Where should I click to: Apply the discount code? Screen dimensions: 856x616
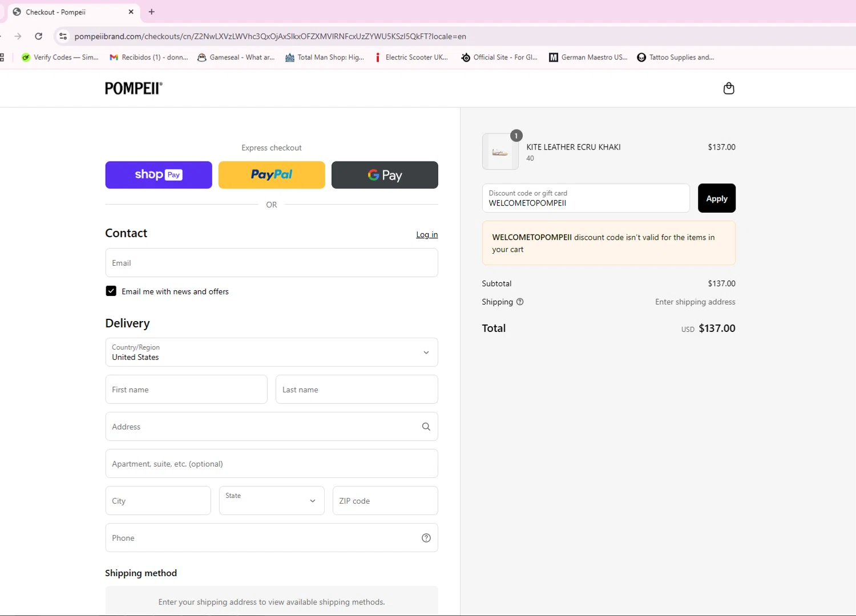717,198
